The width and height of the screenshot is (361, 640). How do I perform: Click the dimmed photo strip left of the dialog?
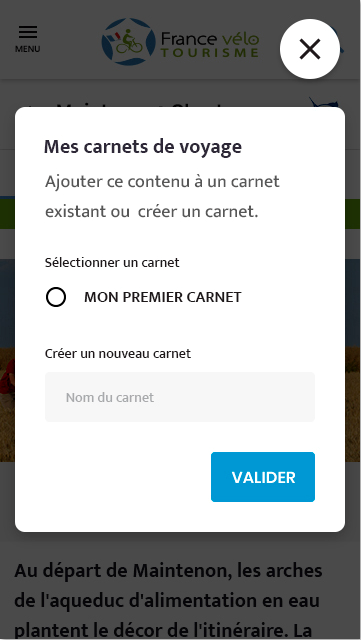[7, 360]
